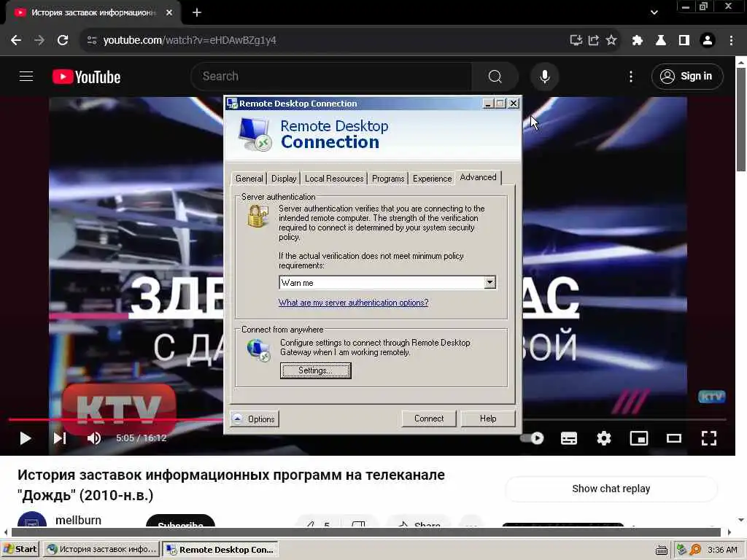This screenshot has width=747, height=560.
Task: Go back in the browser
Action: (16, 40)
